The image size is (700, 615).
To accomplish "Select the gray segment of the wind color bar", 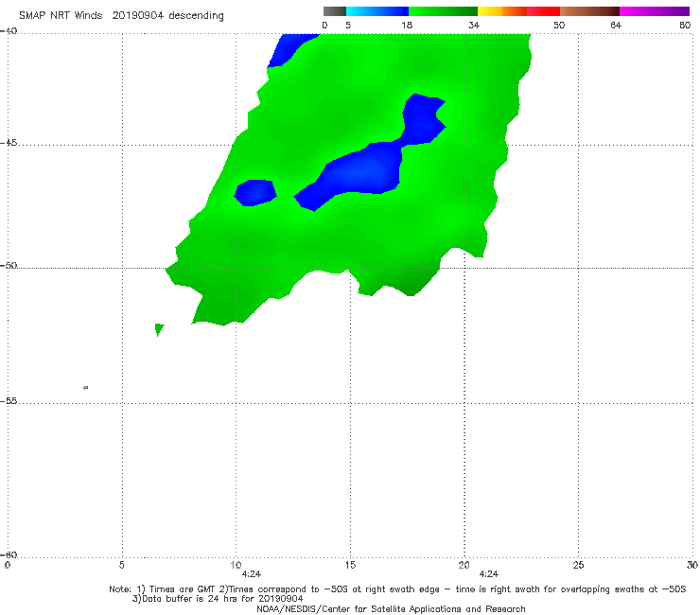I will [335, 11].
